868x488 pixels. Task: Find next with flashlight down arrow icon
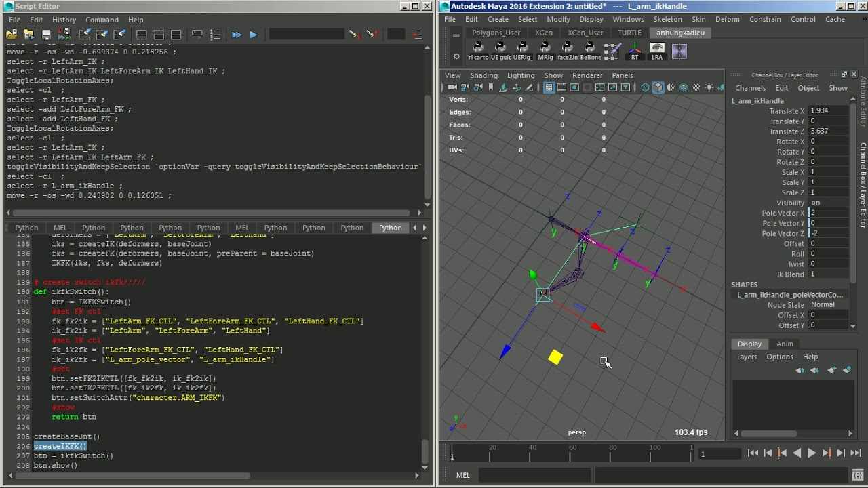coord(353,34)
